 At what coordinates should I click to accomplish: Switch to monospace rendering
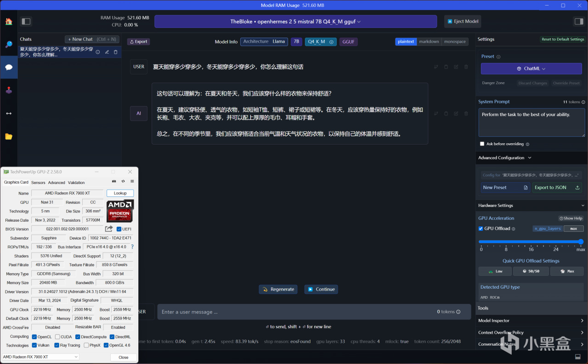pyautogui.click(x=455, y=41)
